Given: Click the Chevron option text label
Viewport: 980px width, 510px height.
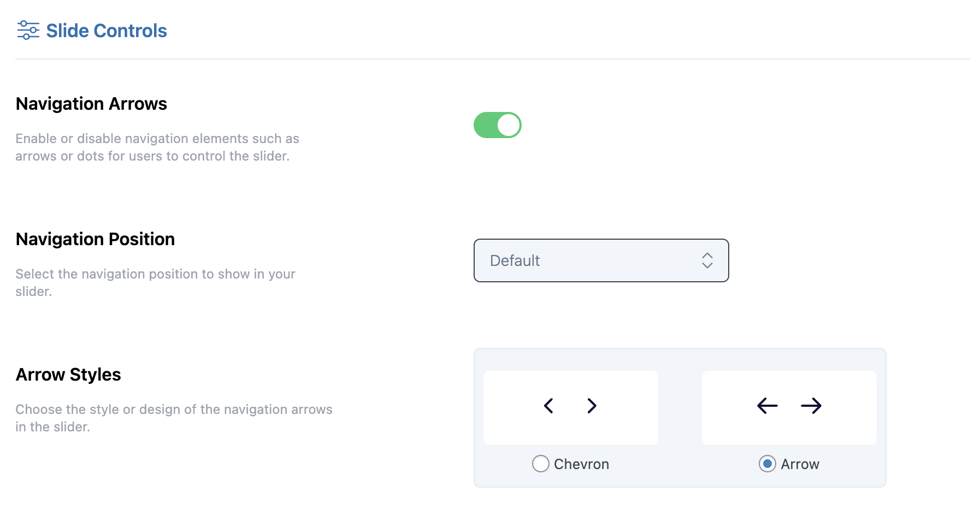Looking at the screenshot, I should [581, 464].
